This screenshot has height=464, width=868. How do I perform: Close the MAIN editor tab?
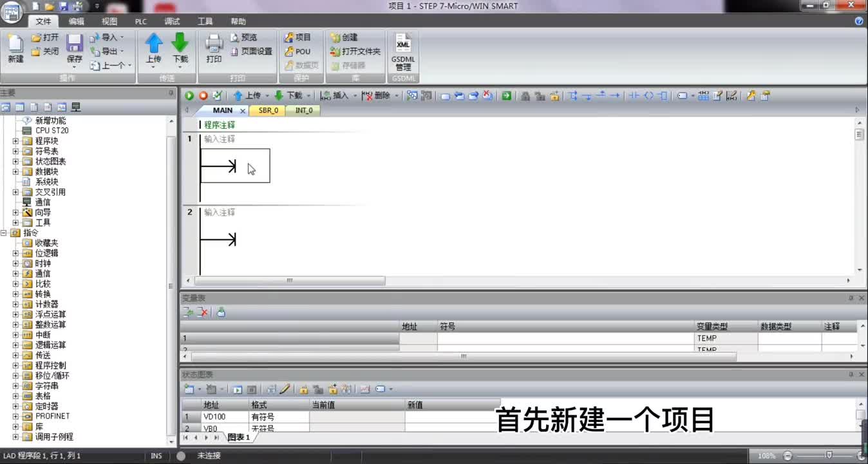[243, 111]
